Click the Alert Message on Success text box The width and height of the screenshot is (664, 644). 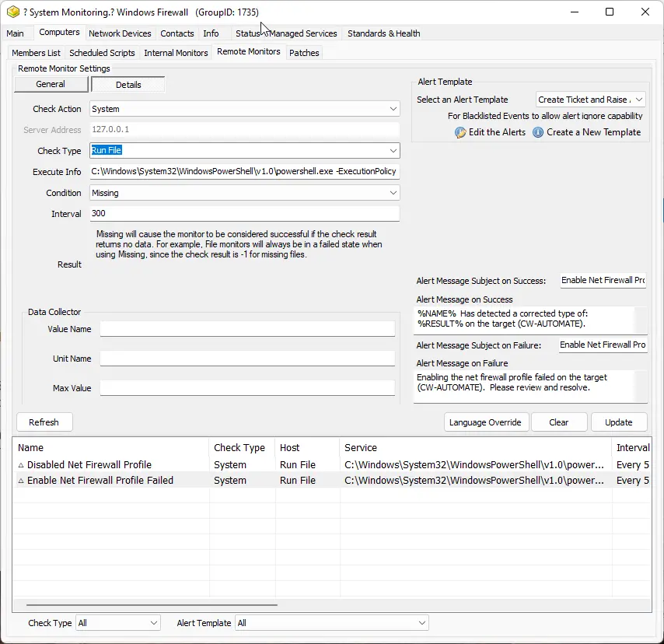point(530,320)
